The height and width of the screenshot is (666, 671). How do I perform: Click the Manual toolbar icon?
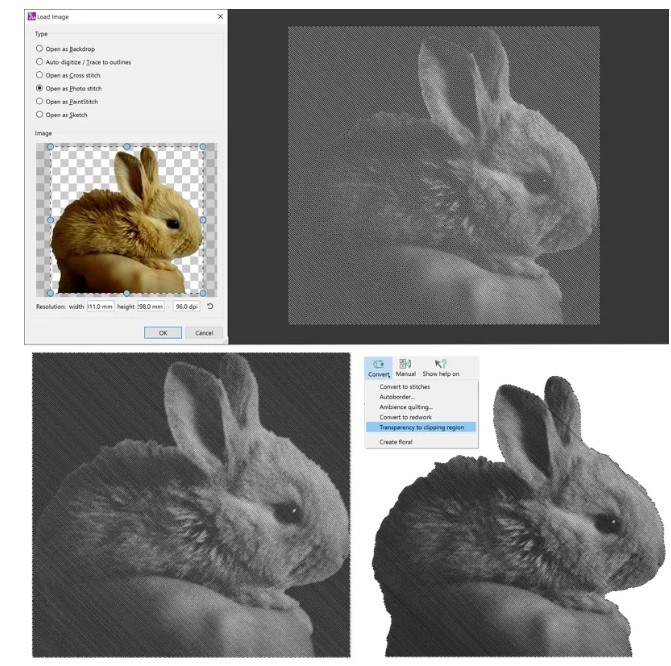click(x=406, y=368)
